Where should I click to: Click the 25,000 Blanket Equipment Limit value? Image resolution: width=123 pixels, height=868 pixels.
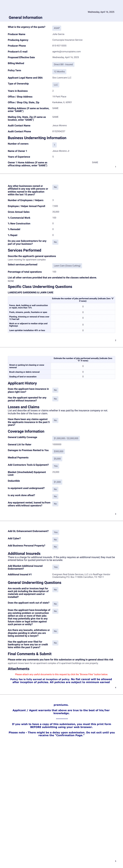point(56,472)
